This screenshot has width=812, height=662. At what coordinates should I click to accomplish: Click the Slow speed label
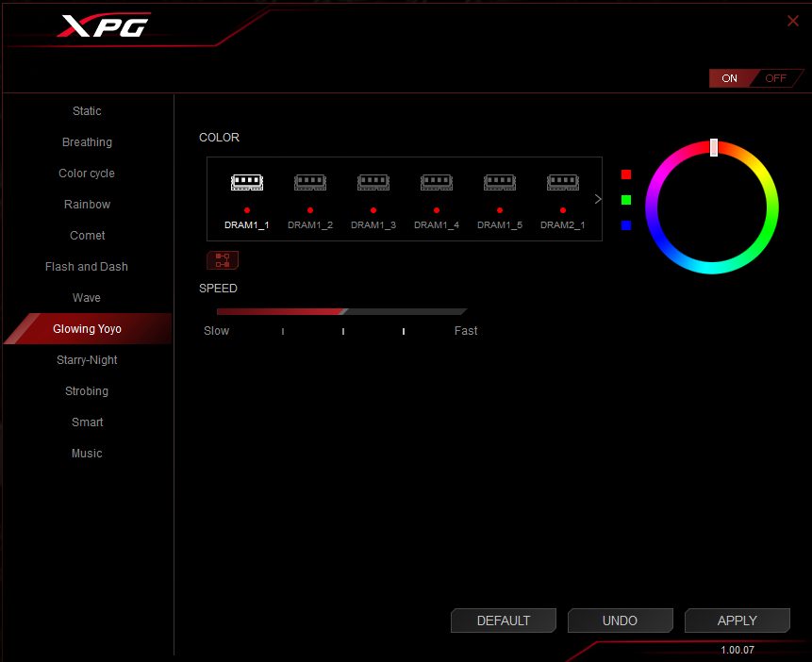[217, 330]
